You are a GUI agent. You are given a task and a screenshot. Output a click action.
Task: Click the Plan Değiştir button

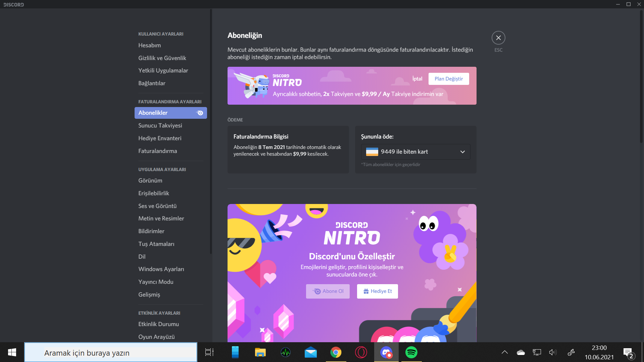pos(449,79)
